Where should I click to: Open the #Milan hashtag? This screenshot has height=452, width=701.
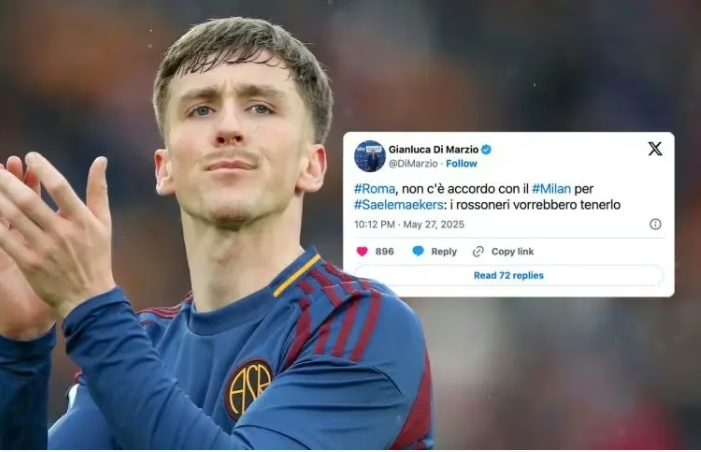[x=551, y=189]
